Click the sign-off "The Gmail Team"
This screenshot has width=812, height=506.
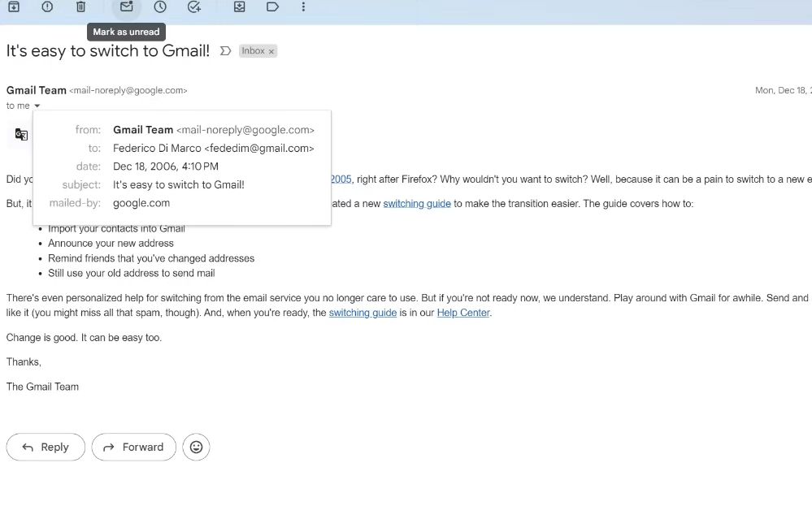(x=42, y=387)
